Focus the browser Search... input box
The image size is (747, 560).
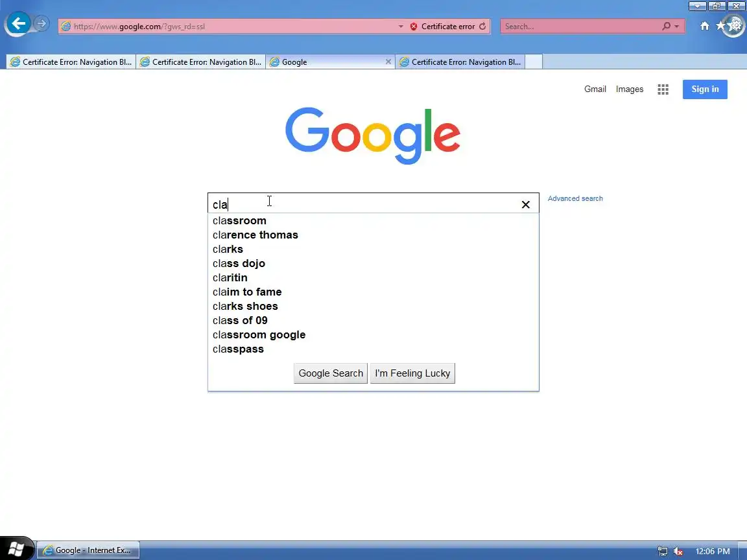[x=580, y=26]
